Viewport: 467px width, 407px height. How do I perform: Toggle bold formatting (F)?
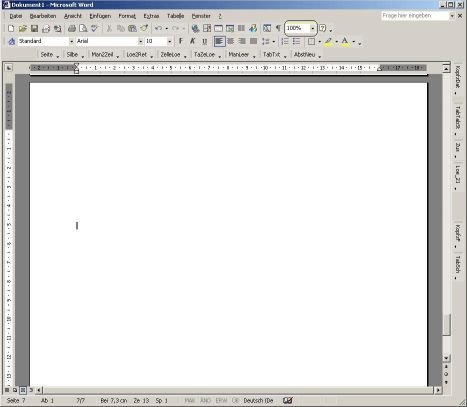[180, 41]
